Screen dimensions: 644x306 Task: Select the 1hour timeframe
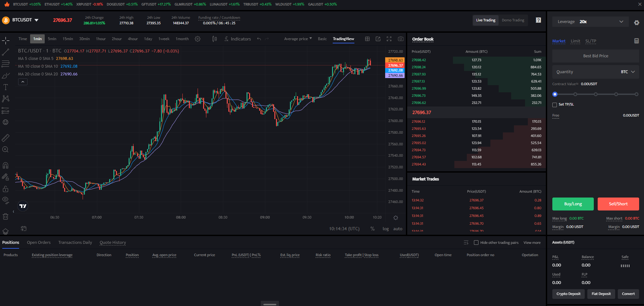101,39
